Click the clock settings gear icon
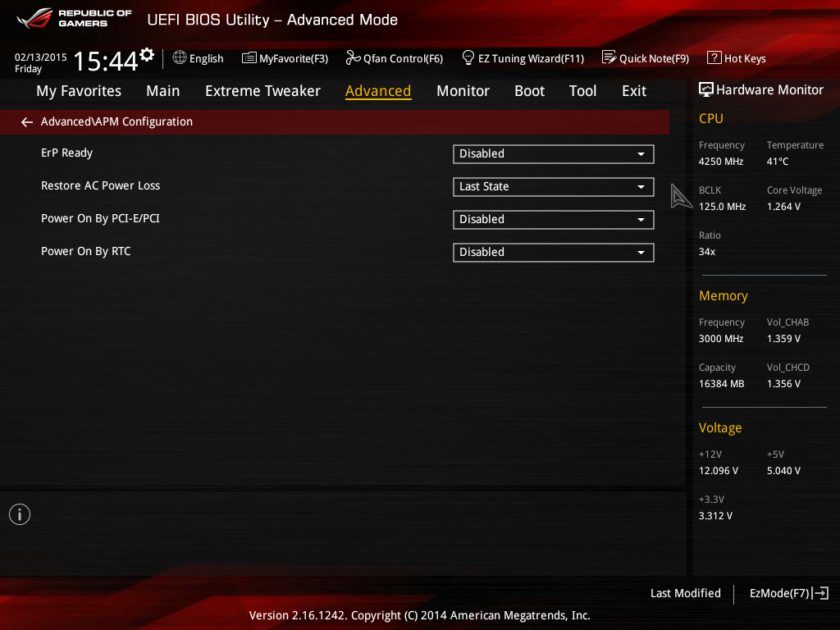The width and height of the screenshot is (840, 630). tap(147, 55)
